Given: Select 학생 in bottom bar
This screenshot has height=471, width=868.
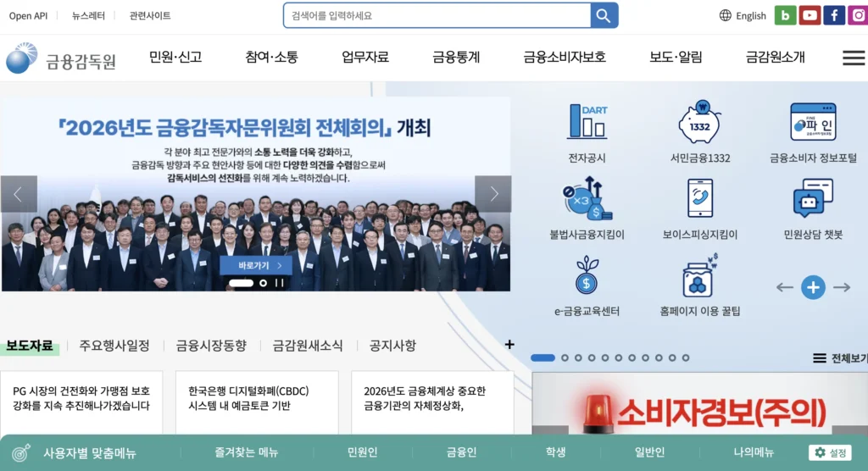Looking at the screenshot, I should 555,452.
